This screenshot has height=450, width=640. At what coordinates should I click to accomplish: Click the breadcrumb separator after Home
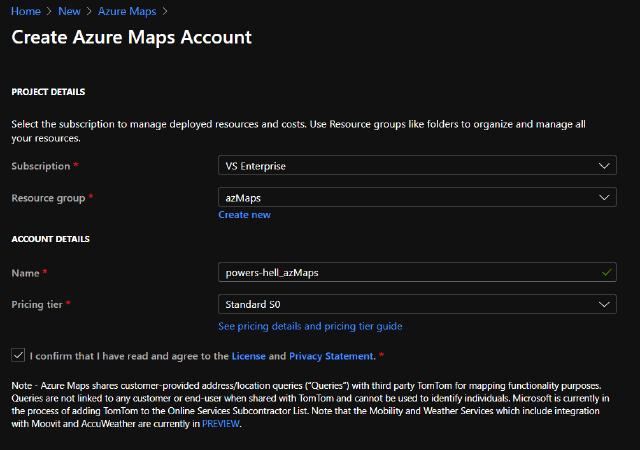[49, 11]
